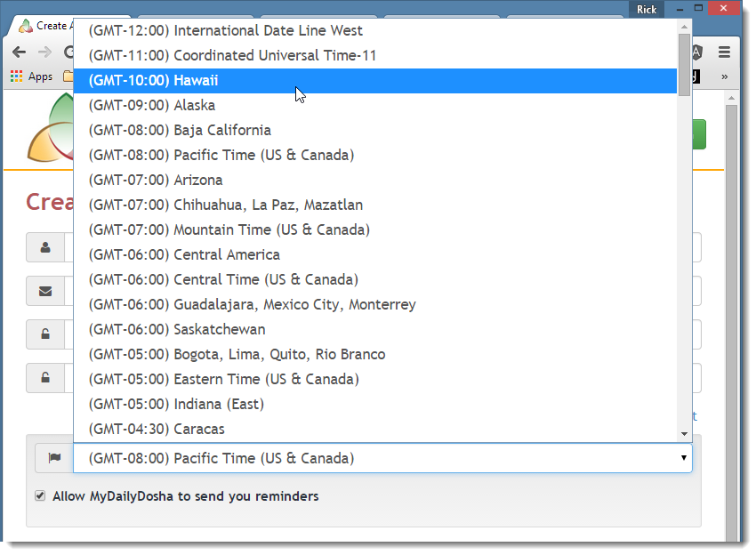Click the flag icon beside the timezone selector

point(52,457)
